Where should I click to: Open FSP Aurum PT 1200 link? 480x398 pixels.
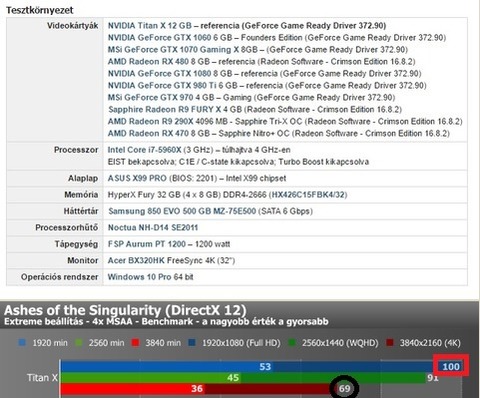[146, 244]
